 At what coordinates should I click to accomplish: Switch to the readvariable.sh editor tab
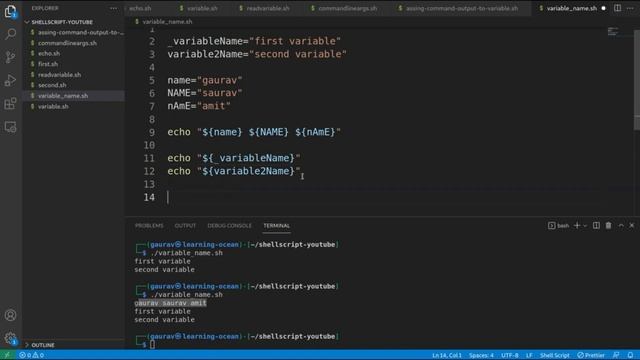(268, 8)
